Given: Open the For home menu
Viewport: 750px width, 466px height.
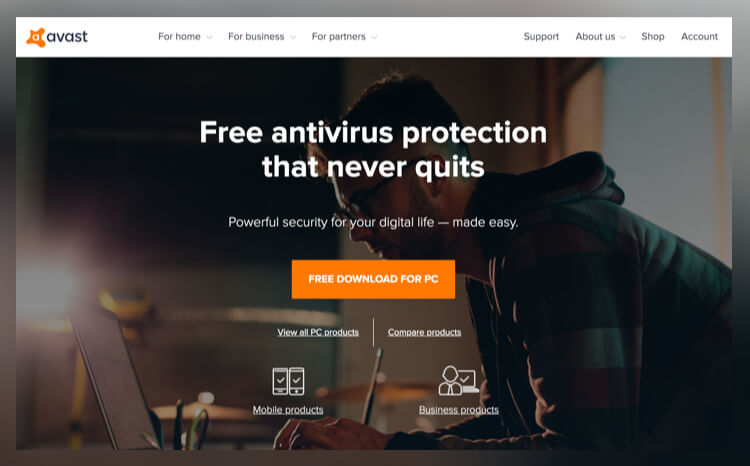Looking at the screenshot, I should point(179,36).
